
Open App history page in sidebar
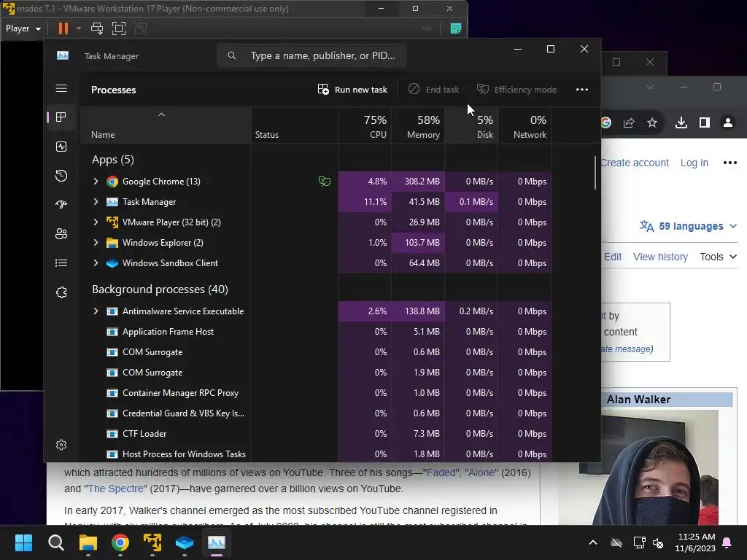[x=61, y=176]
